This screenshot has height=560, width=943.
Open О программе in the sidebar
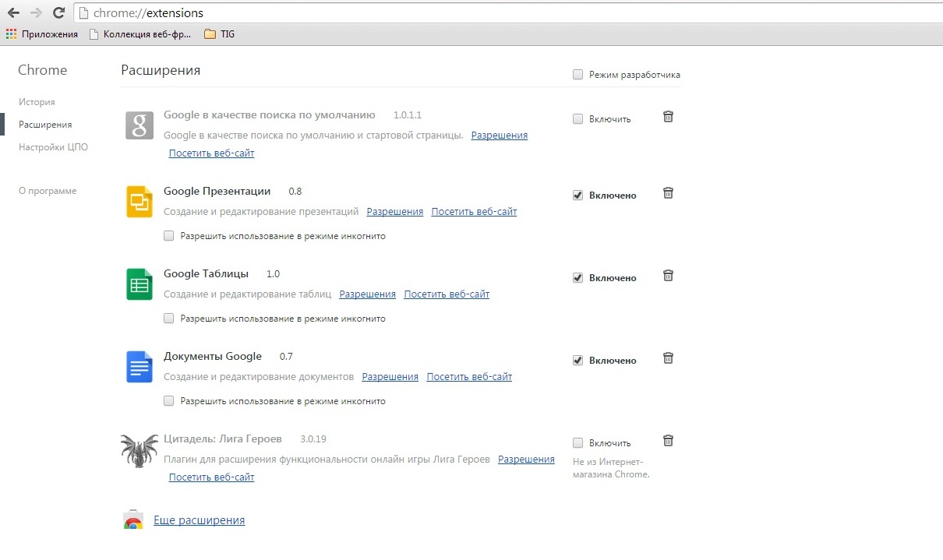(48, 191)
